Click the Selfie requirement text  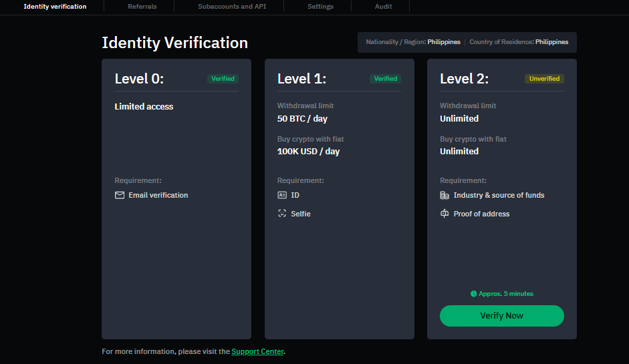[x=300, y=214]
